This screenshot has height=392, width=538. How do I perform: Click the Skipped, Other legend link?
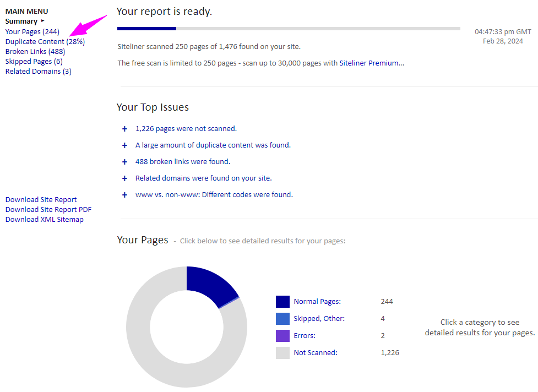319,319
